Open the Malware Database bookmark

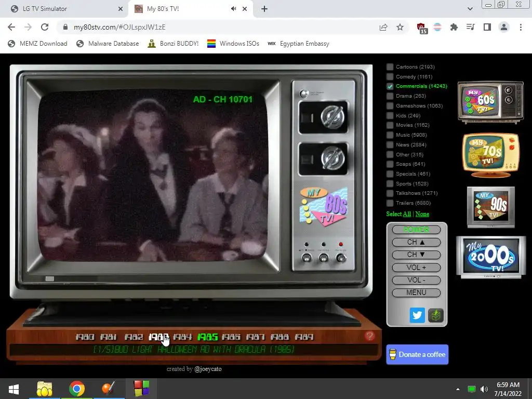pos(108,44)
